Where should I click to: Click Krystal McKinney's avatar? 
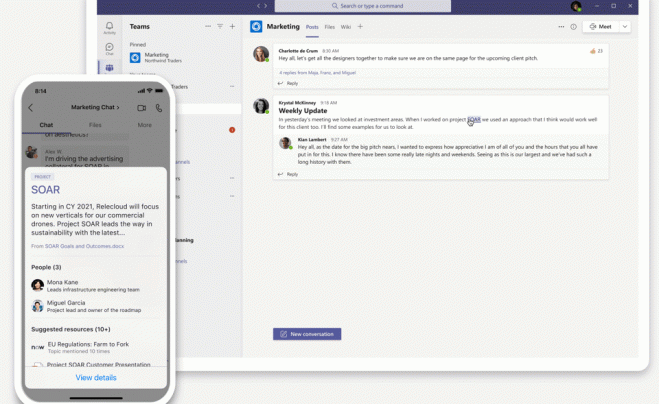[x=261, y=106]
